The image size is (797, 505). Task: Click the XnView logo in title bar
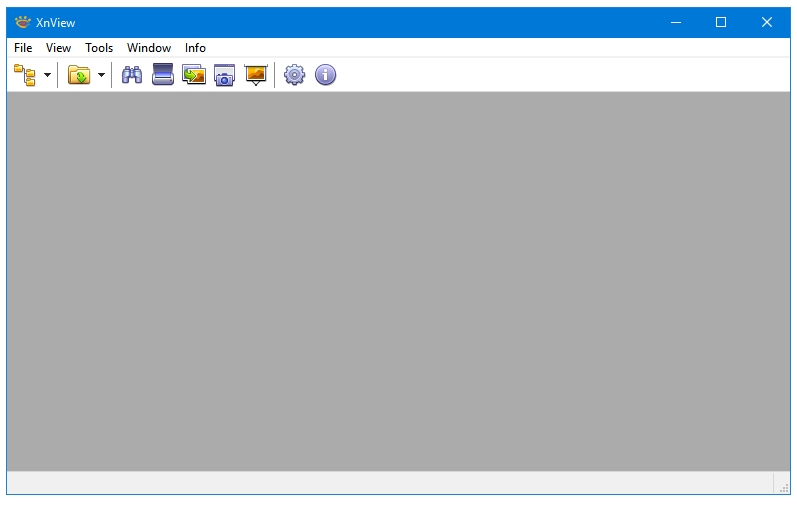click(23, 22)
